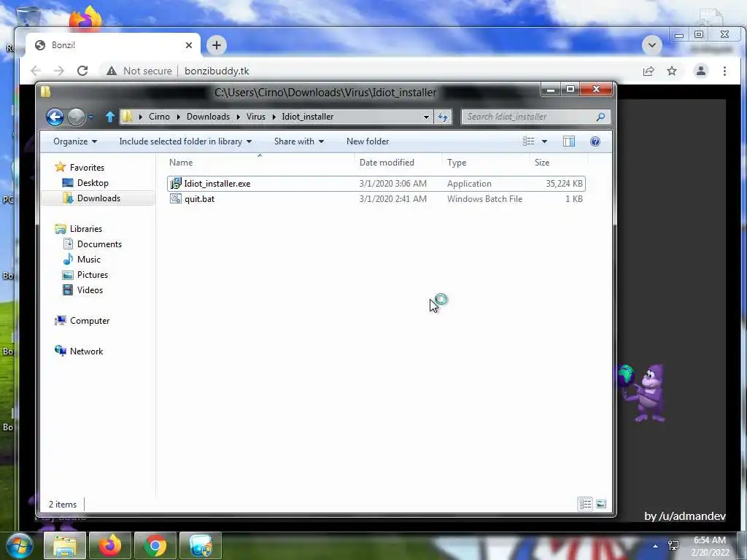Click Virus in the breadcrumb path
Viewport: 747px width, 560px height.
(x=256, y=117)
